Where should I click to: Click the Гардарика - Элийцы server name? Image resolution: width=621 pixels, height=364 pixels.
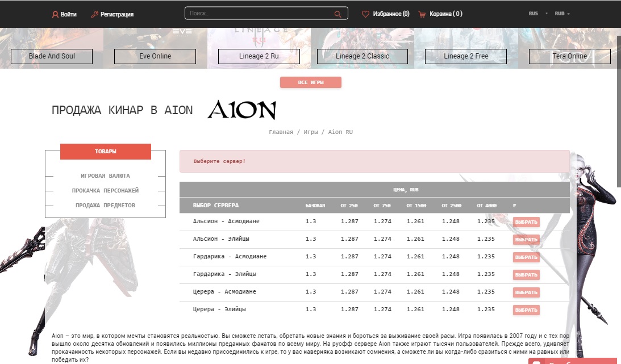(x=224, y=274)
